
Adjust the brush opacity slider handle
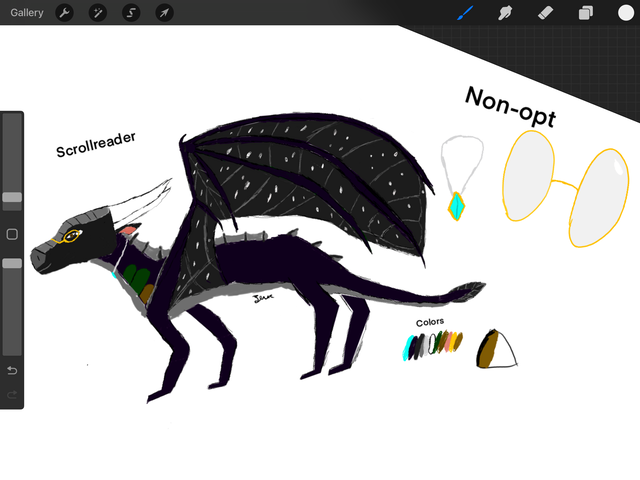pyautogui.click(x=12, y=263)
